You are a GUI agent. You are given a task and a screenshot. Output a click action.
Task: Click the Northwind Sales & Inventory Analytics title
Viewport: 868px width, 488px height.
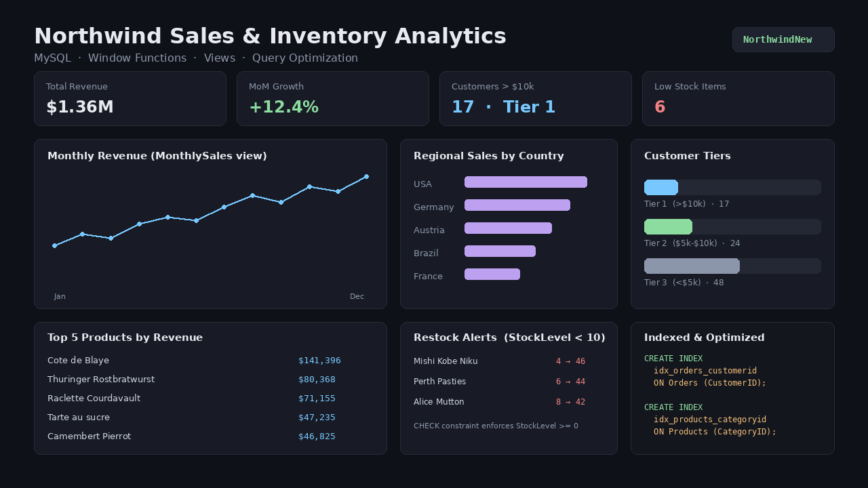270,36
